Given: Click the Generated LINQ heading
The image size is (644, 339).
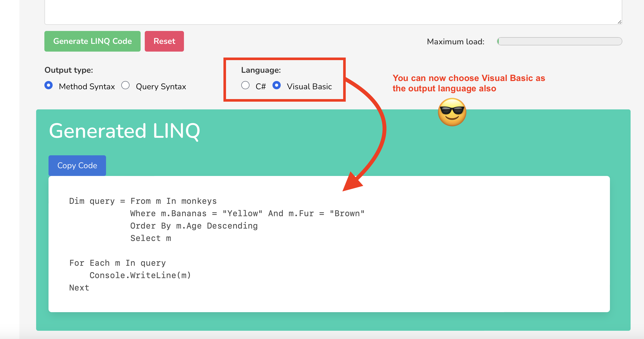Looking at the screenshot, I should [x=124, y=131].
